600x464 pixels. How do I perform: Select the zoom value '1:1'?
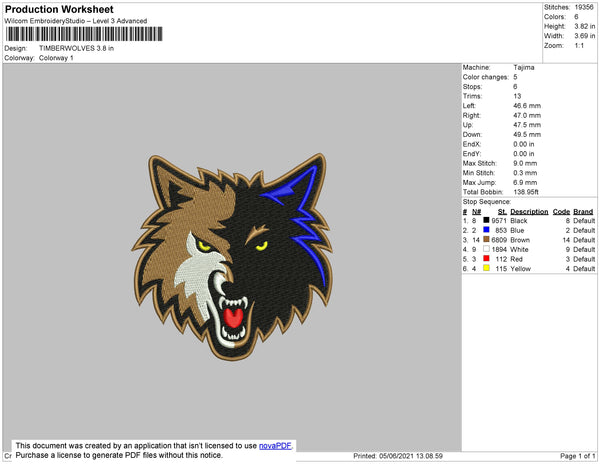tap(579, 46)
